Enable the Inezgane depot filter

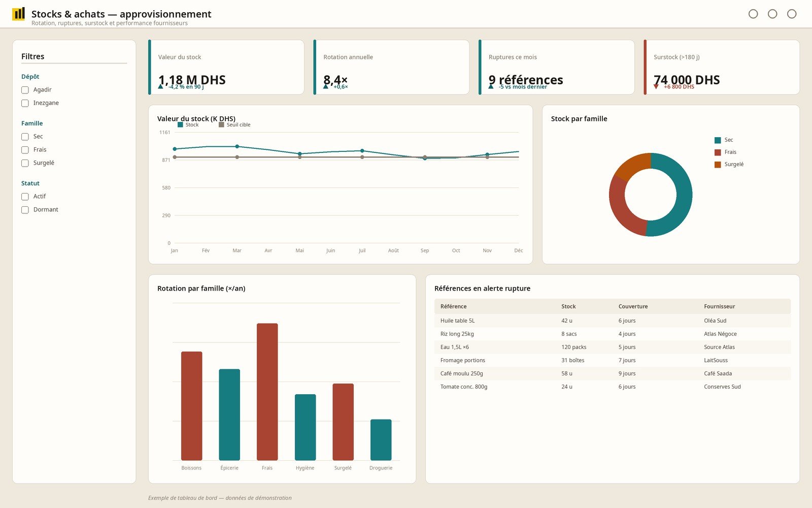[x=25, y=103]
